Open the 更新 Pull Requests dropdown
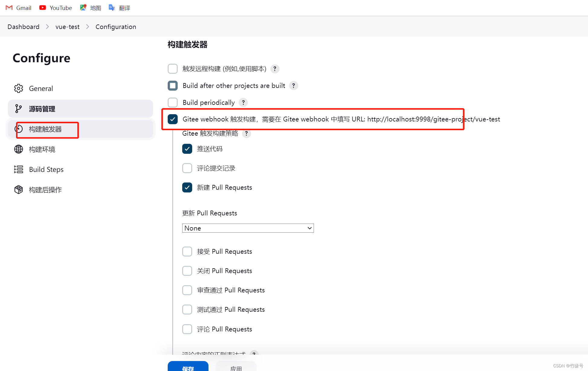This screenshot has width=588, height=371. tap(248, 228)
